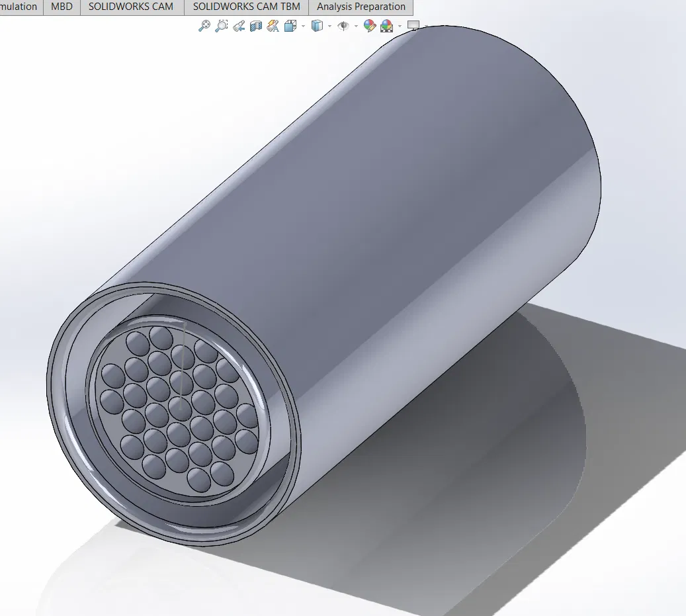
Task: Activate the Zoom to Area tool
Action: click(222, 26)
